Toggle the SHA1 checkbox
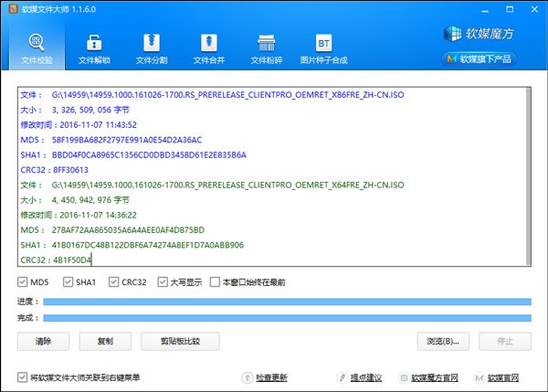548x392 pixels. click(x=68, y=281)
